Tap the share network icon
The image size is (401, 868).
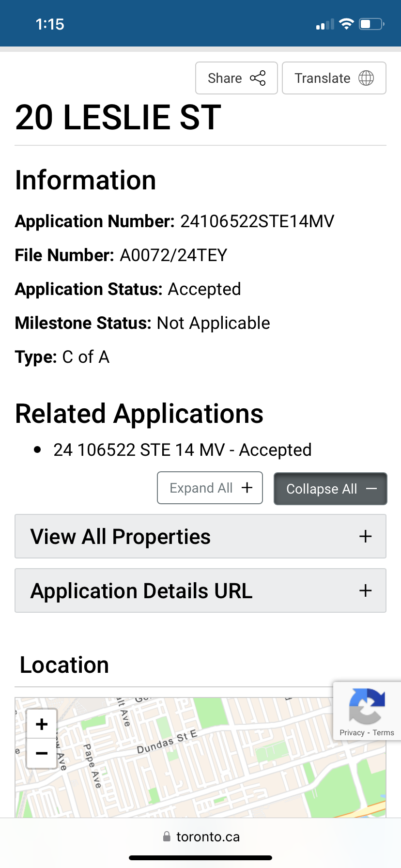click(258, 78)
